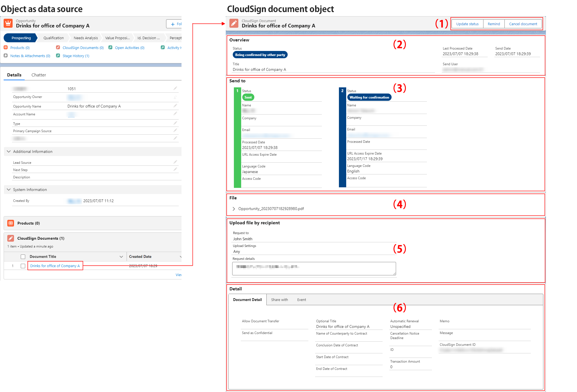Click the CloudSign Documents (1) list heading
This screenshot has height=392, width=577.
41,238
